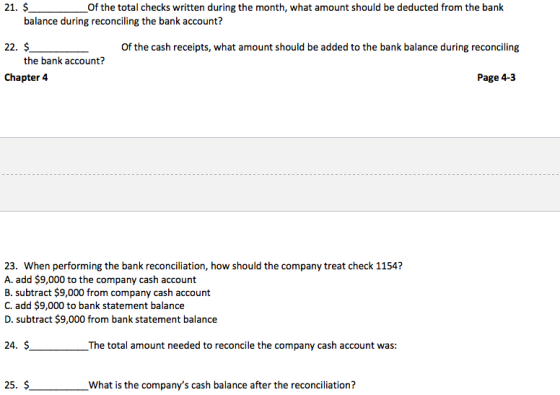The image size is (560, 395).
Task: Click question 25 text about cash balance
Action: tap(222, 385)
